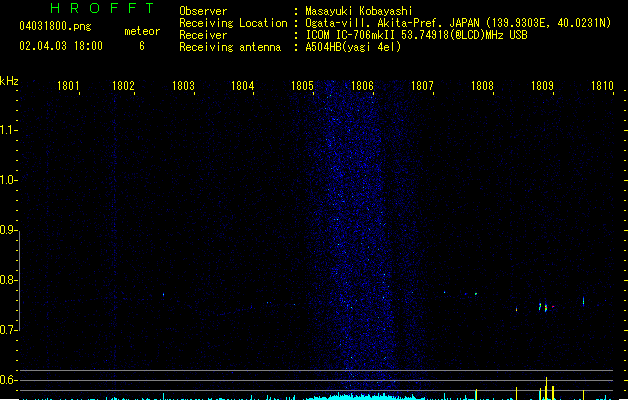This screenshot has width=629, height=400.
Task: Click the 1.0 kHz axis label
Action: [x=7, y=180]
